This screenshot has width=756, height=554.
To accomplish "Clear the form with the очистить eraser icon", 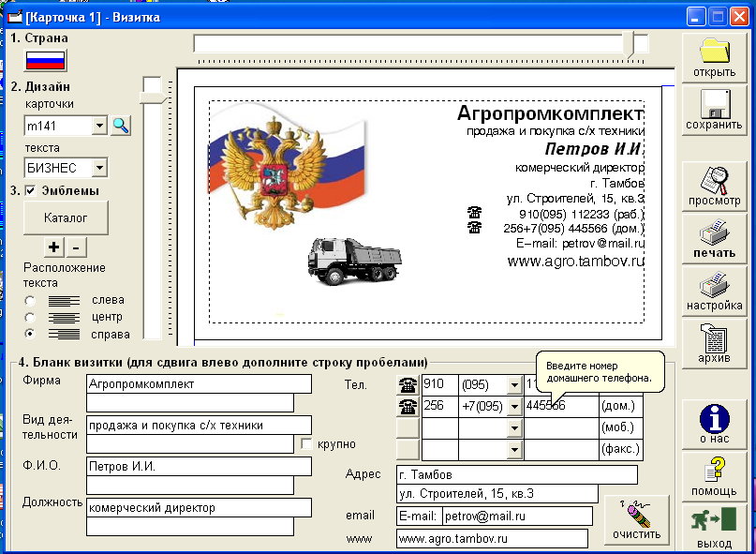I will tap(636, 520).
